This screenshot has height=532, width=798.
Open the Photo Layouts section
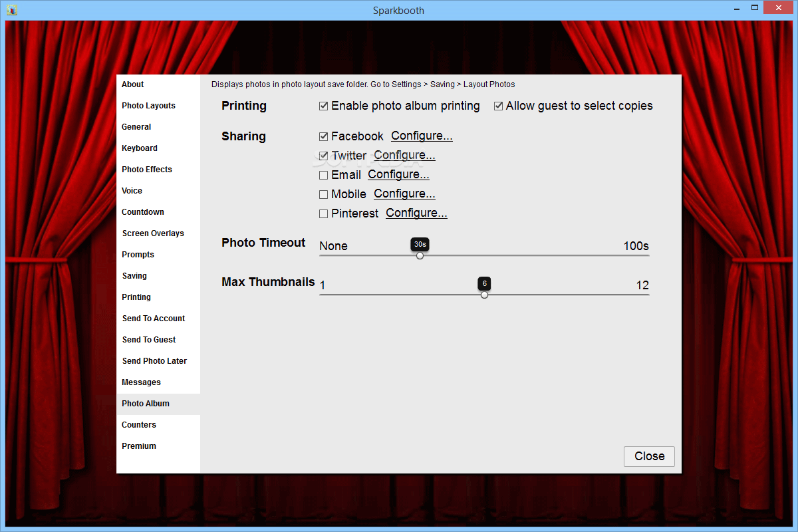158,106
